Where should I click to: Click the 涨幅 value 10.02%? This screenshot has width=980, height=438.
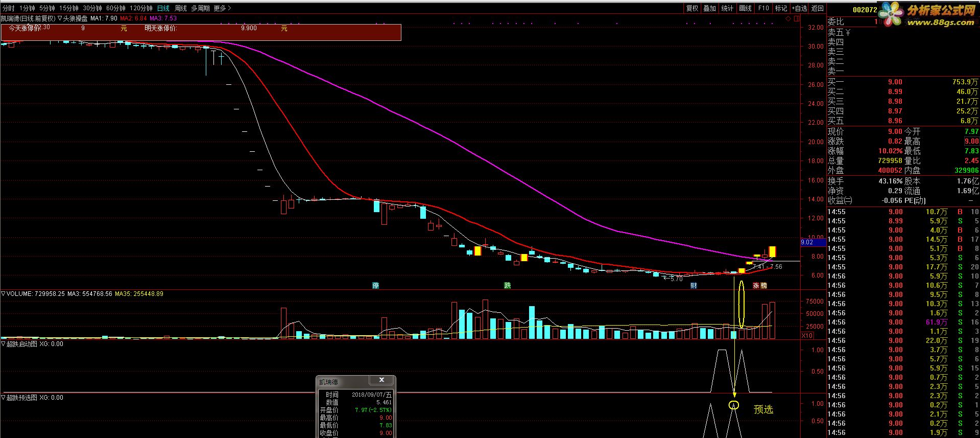890,151
